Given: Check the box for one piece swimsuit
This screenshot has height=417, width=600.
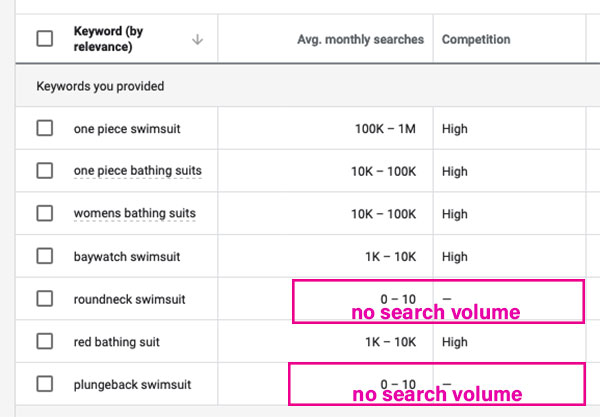Looking at the screenshot, I should pyautogui.click(x=45, y=128).
